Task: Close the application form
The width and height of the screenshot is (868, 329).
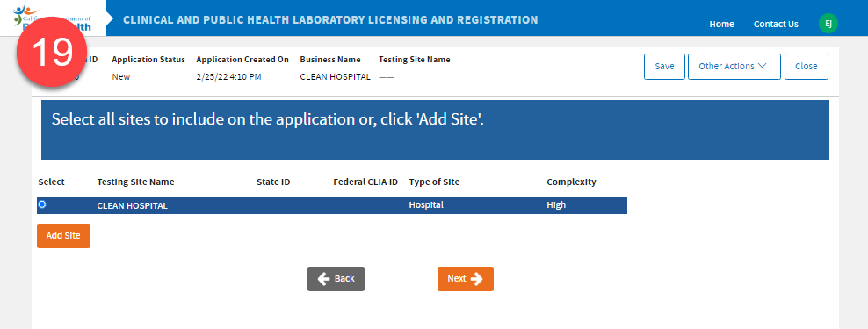Action: (806, 67)
